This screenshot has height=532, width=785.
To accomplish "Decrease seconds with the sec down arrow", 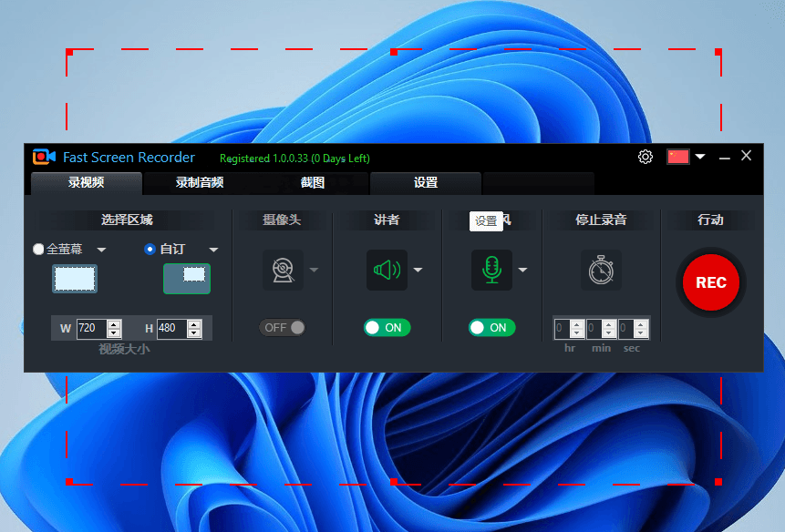I will click(641, 333).
